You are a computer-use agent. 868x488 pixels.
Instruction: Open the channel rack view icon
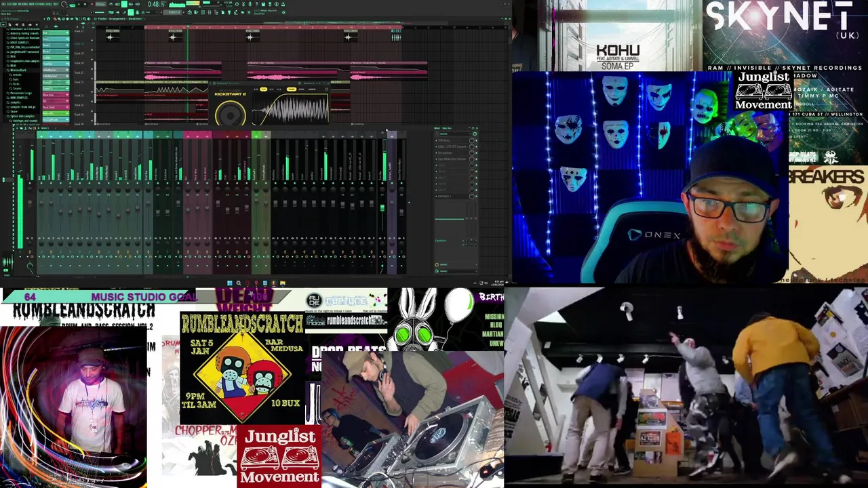pyautogui.click(x=203, y=12)
